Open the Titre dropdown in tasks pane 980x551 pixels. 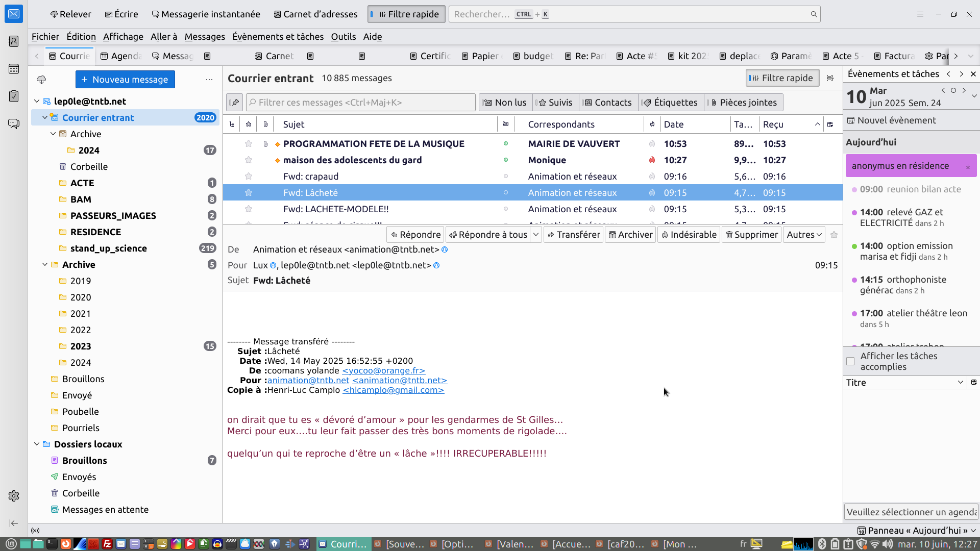point(960,383)
